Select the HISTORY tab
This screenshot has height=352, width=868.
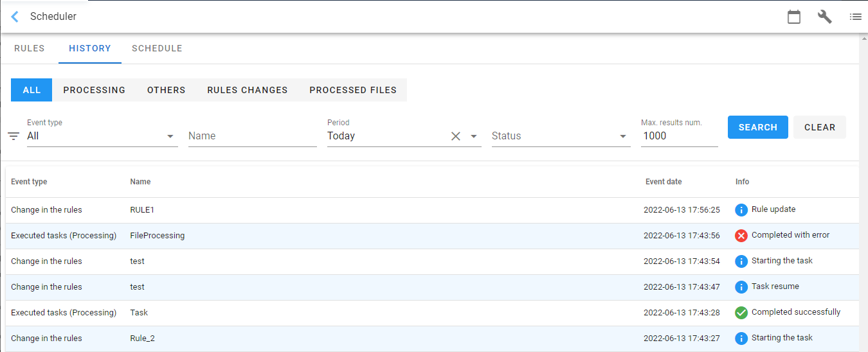(x=90, y=48)
